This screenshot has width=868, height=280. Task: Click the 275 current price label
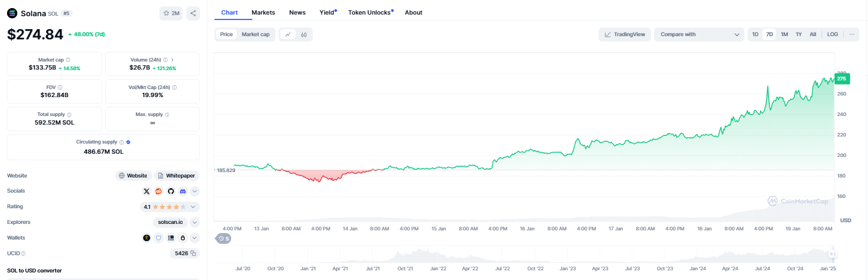coord(842,79)
